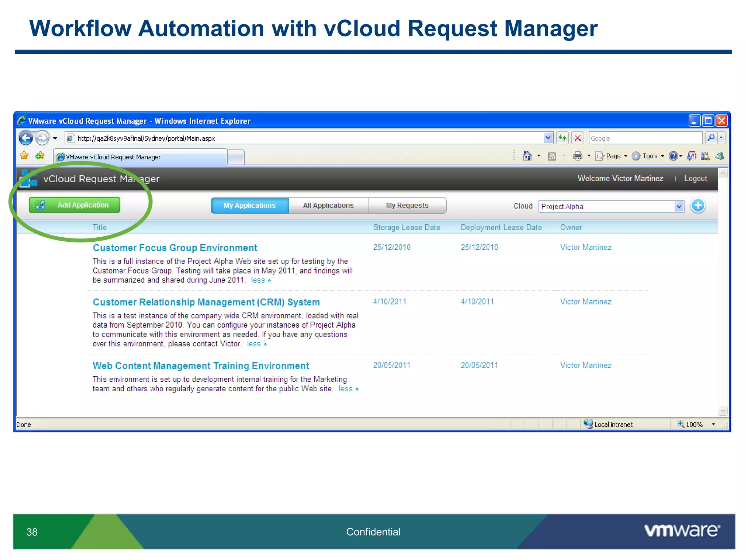Close the Internet Explorer window
Viewport: 747px width, 560px height.
(x=721, y=121)
